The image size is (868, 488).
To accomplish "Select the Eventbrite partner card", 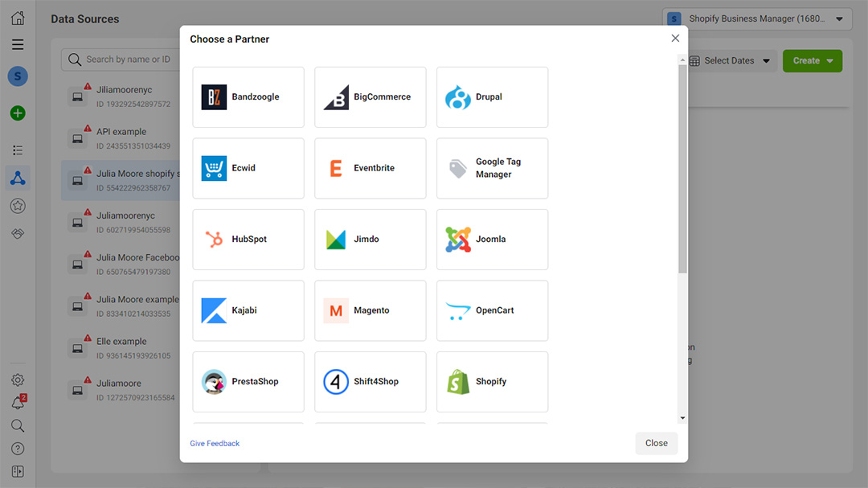I will pos(371,168).
